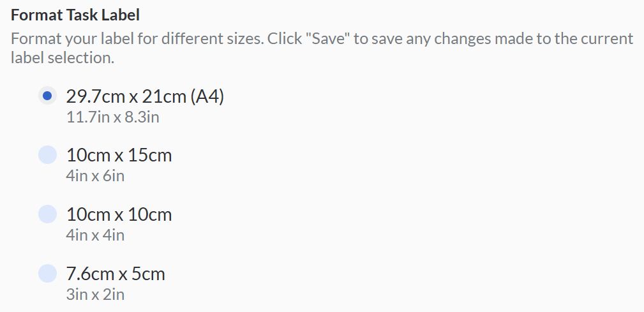Click the "4in x 6in" size subtitle

pos(95,176)
